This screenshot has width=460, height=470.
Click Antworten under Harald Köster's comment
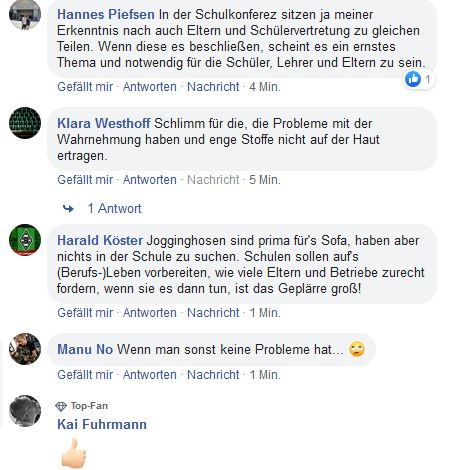point(150,313)
